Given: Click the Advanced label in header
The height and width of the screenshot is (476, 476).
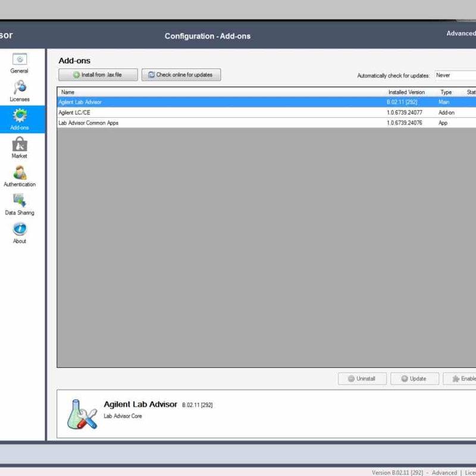Looking at the screenshot, I should (461, 33).
